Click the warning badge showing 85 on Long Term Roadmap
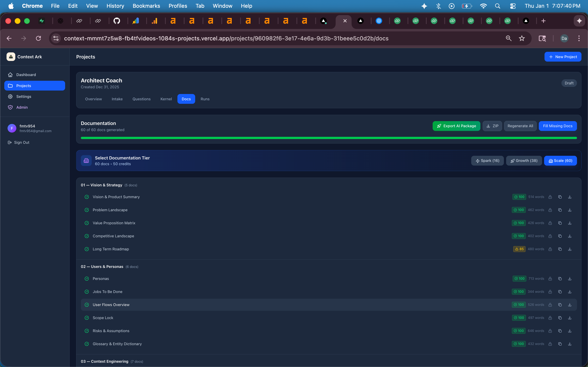 point(519,249)
